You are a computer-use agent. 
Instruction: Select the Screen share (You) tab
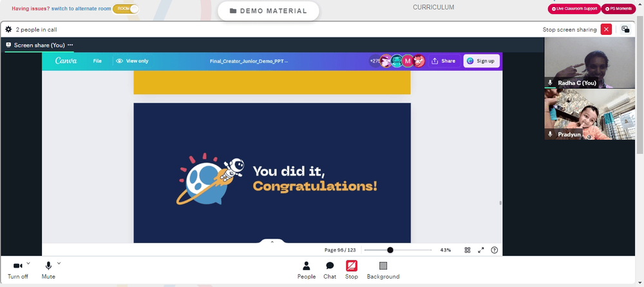tap(39, 45)
